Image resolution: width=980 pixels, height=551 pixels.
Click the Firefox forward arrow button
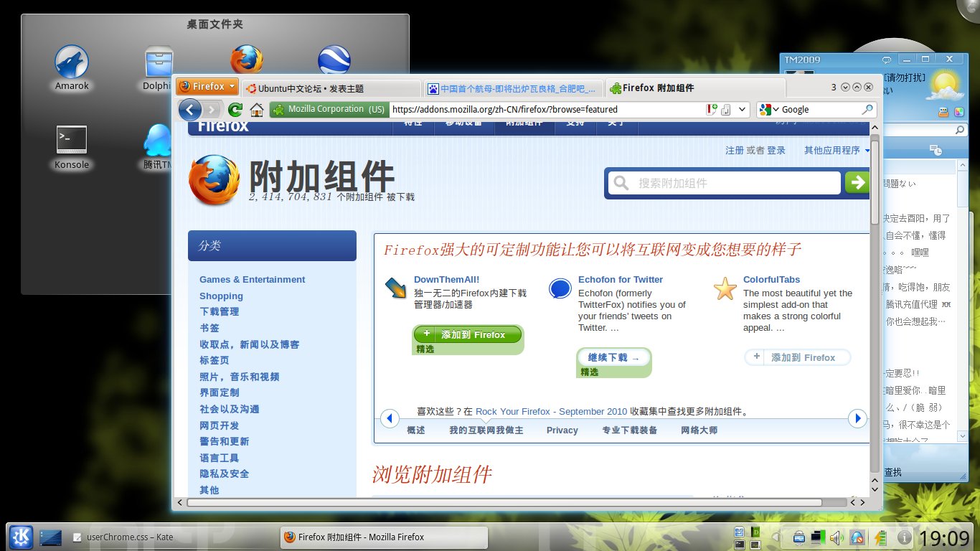click(x=211, y=110)
